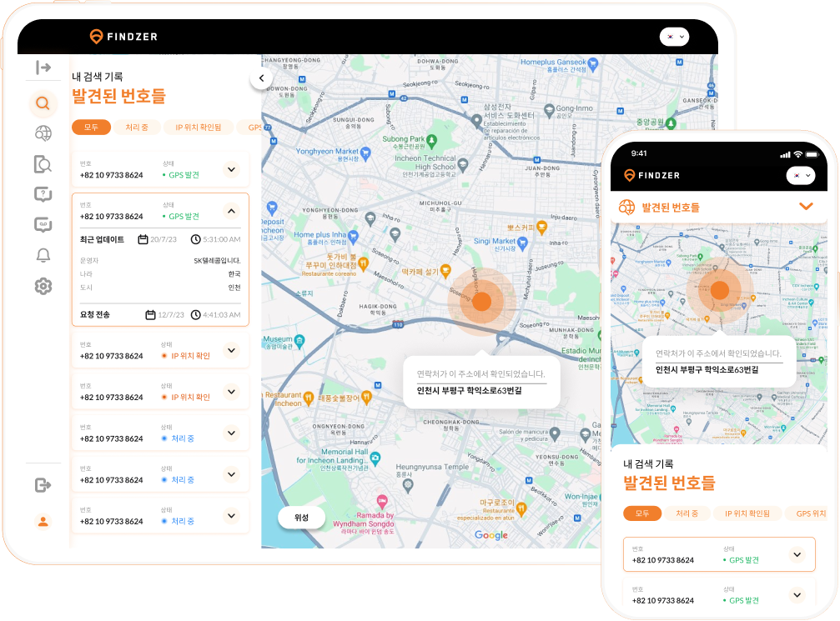Open the language flag dropdown in the tablet header

(674, 37)
